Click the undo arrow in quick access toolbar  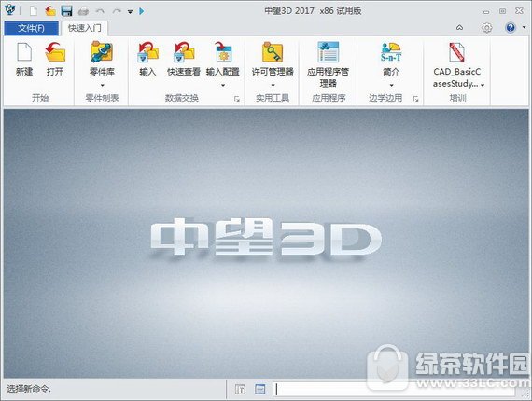pos(100,11)
